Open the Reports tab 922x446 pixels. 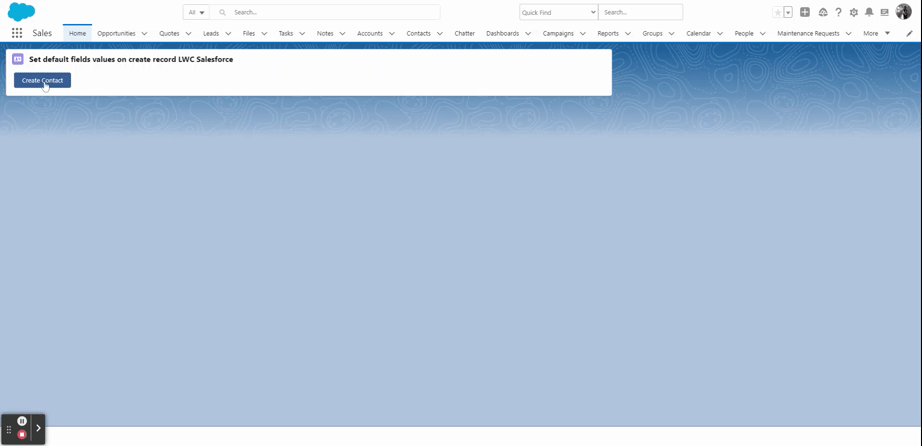[x=608, y=34]
